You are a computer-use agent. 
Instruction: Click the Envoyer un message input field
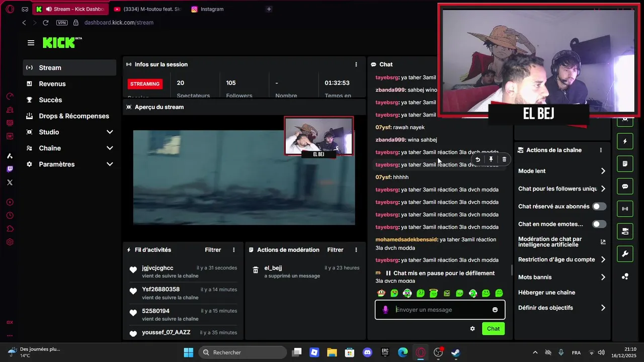[x=440, y=310]
